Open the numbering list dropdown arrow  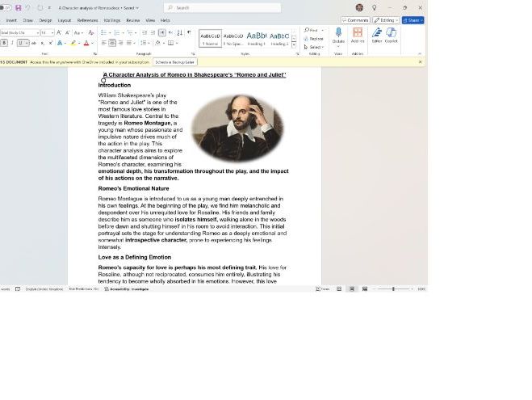point(123,32)
